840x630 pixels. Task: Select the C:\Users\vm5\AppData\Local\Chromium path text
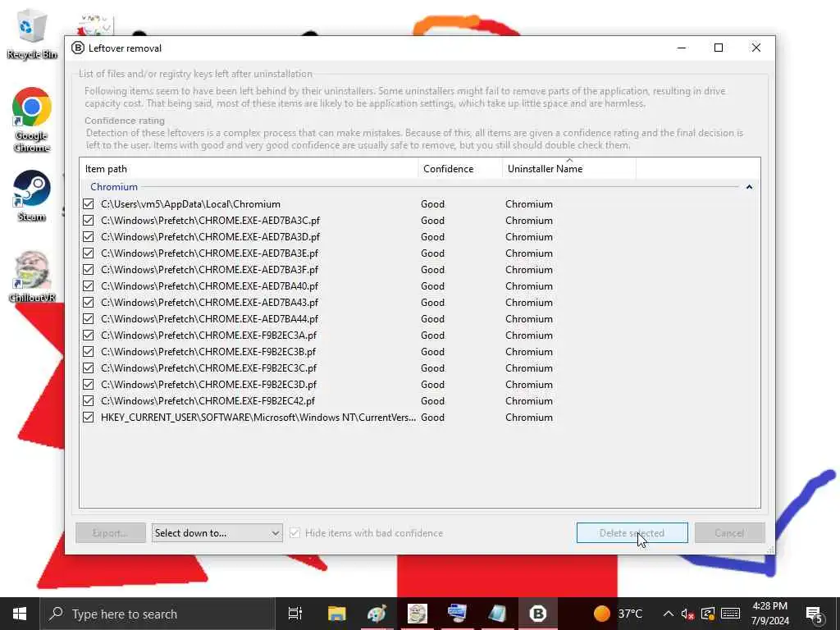[x=190, y=204]
